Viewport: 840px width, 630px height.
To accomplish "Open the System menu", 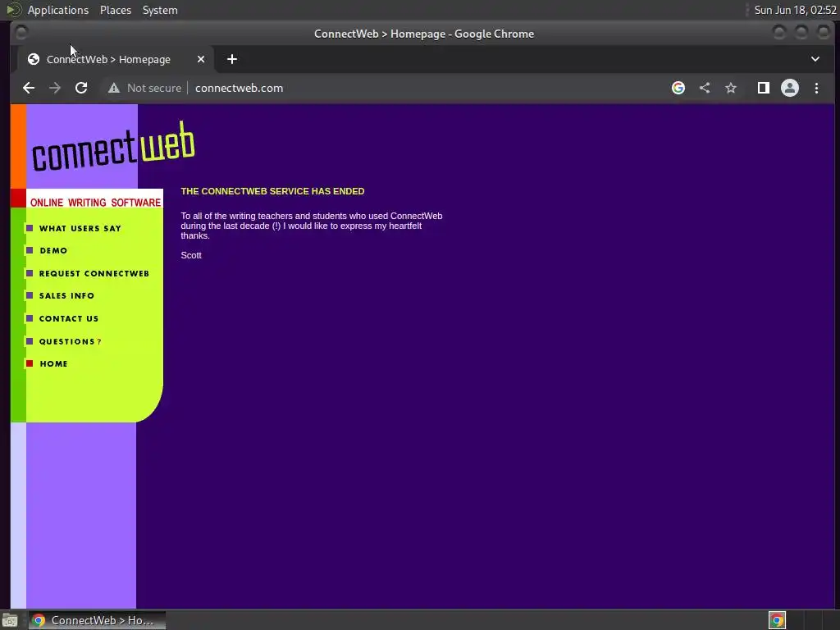I will 160,10.
